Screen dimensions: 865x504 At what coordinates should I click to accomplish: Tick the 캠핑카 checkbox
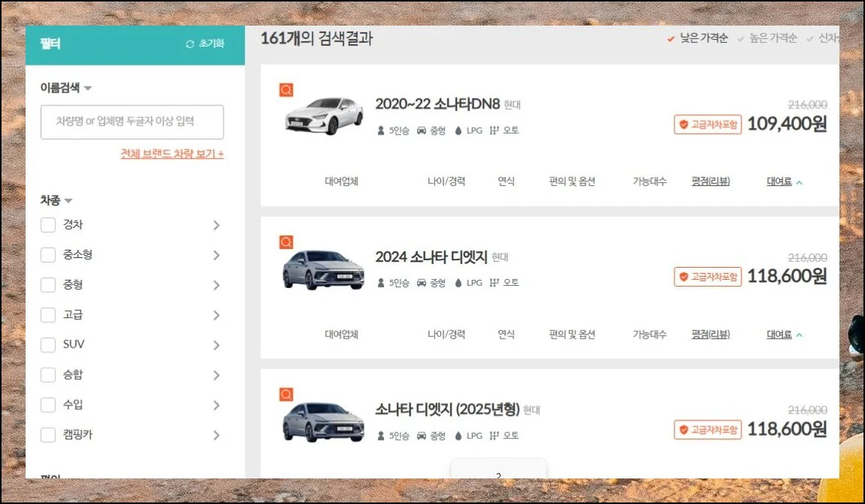[x=48, y=435]
